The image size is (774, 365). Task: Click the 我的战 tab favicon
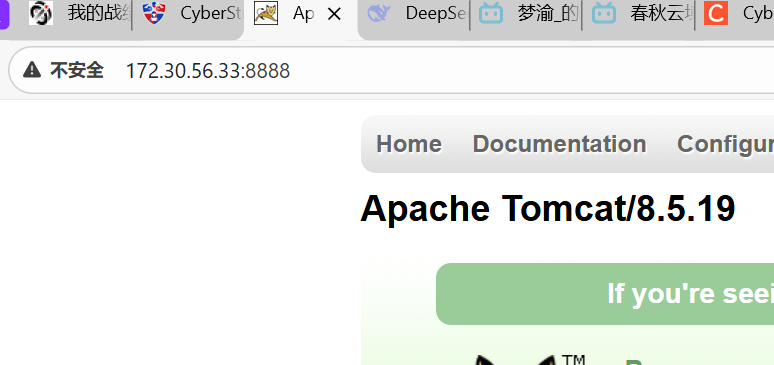point(41,13)
